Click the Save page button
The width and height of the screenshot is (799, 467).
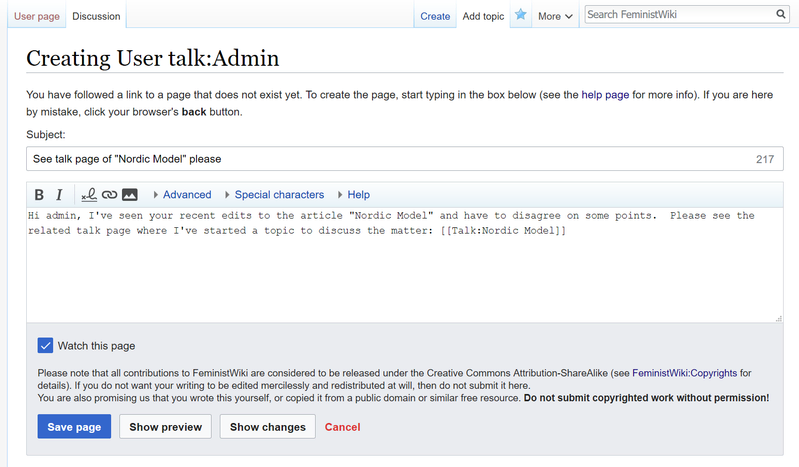[x=74, y=427]
